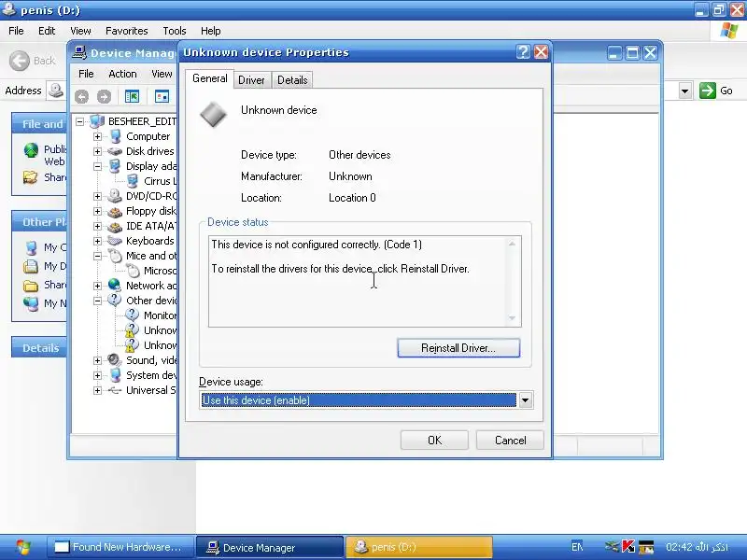Switch to the Driver tab
This screenshot has height=560, width=747.
(251, 80)
